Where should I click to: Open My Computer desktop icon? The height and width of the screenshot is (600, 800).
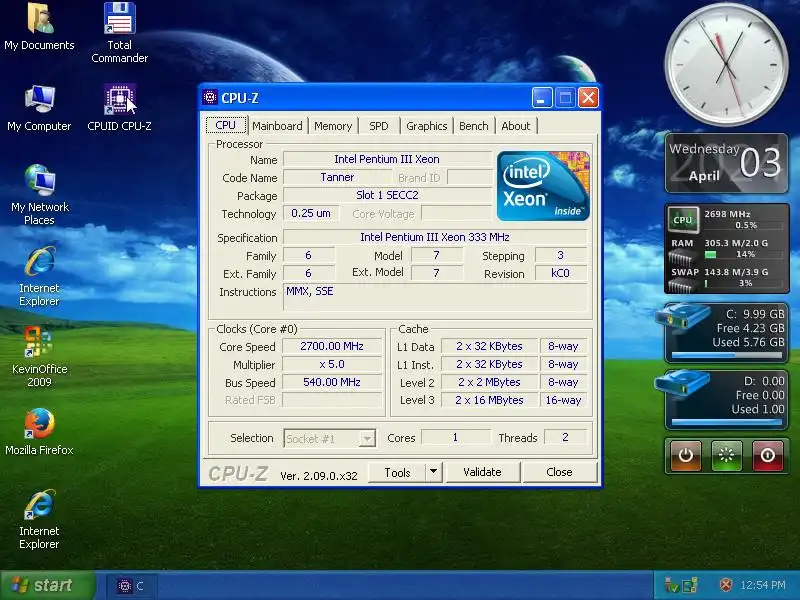(x=39, y=108)
